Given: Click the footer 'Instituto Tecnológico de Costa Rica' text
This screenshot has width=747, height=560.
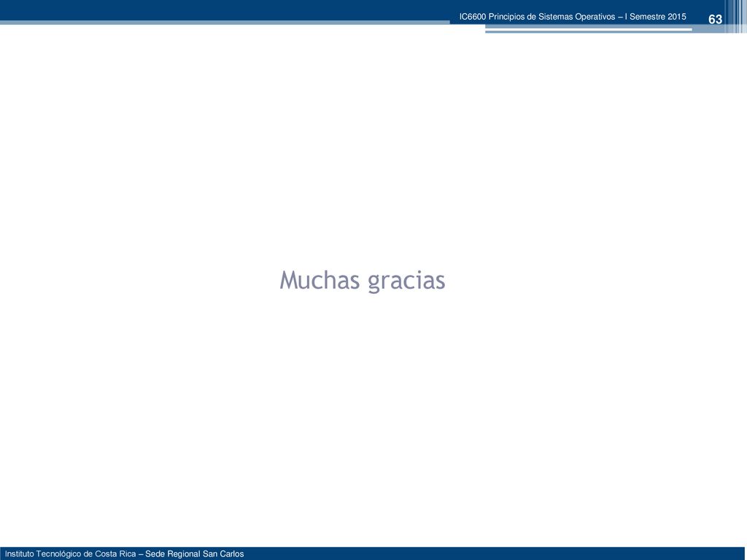Looking at the screenshot, I should (71, 554).
